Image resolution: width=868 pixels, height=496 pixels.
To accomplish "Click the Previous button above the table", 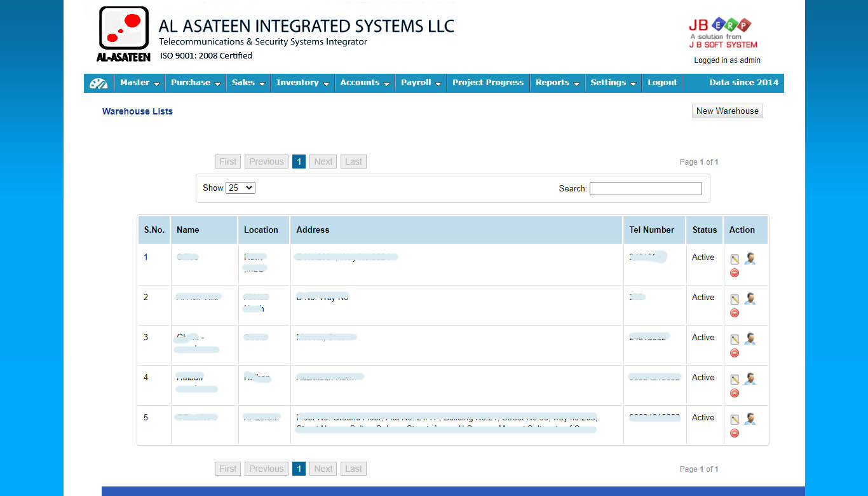I will [266, 162].
